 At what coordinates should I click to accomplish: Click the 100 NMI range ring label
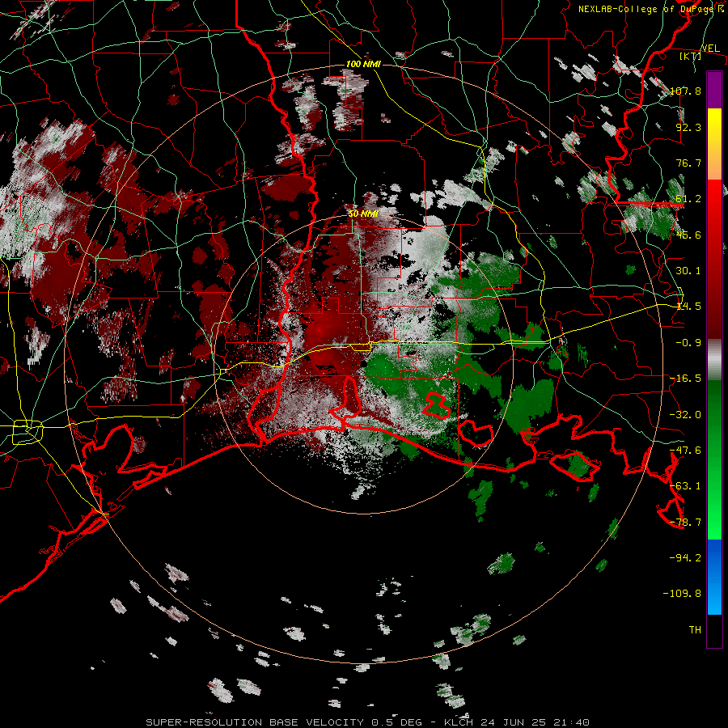click(363, 64)
